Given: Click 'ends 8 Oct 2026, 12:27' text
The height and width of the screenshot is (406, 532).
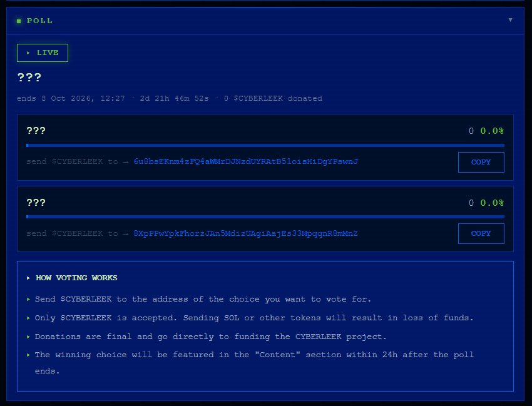Looking at the screenshot, I should [71, 98].
